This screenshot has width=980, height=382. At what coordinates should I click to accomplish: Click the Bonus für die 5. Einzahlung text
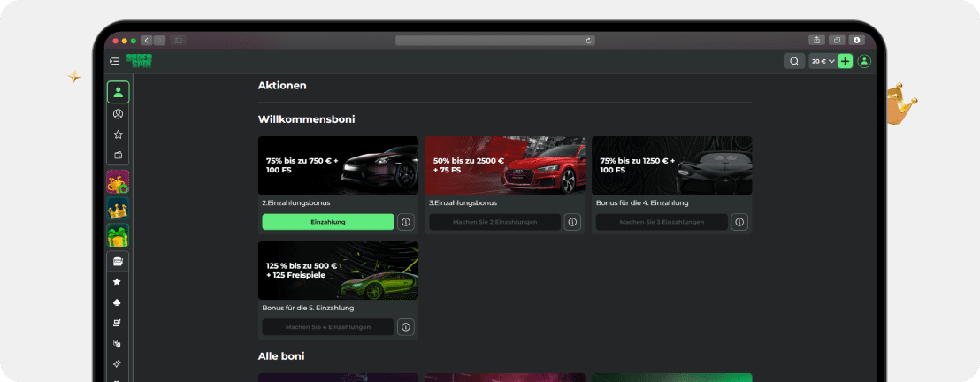[x=308, y=309]
